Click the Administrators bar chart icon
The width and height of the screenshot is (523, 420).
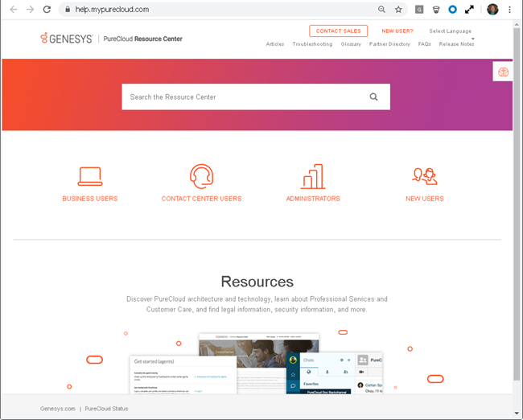click(x=313, y=176)
